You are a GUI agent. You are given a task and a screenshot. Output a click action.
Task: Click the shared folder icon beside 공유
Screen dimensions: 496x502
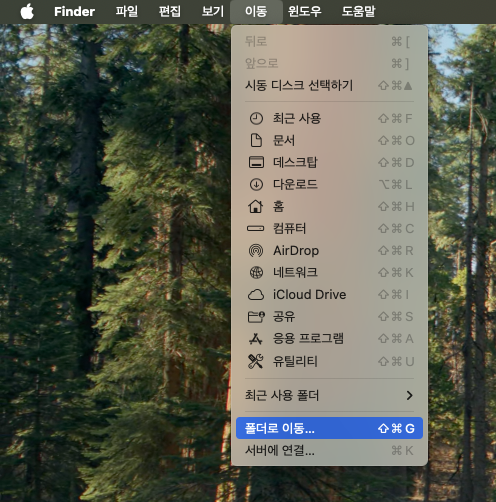coord(256,317)
